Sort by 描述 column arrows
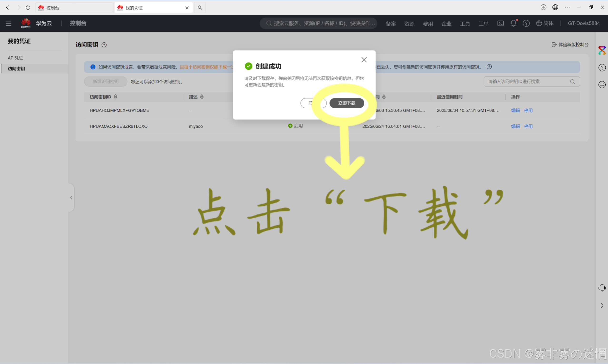The width and height of the screenshot is (608, 364). click(x=202, y=97)
